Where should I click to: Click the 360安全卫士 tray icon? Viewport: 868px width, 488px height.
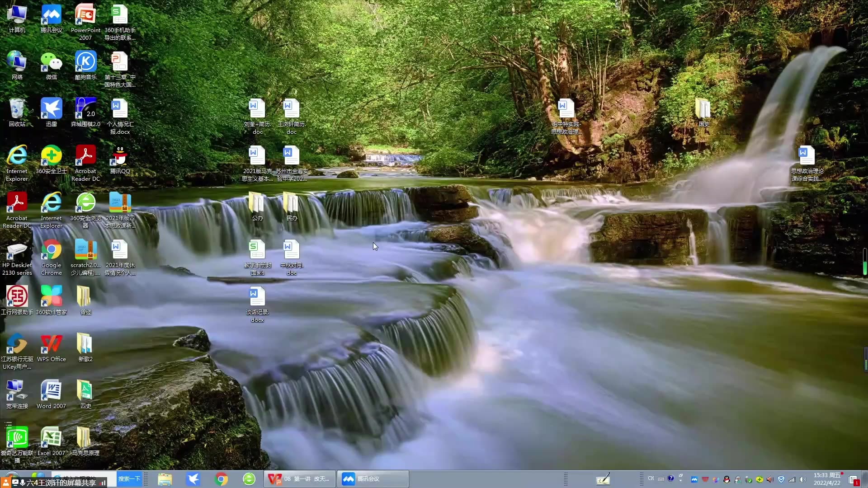point(759,479)
